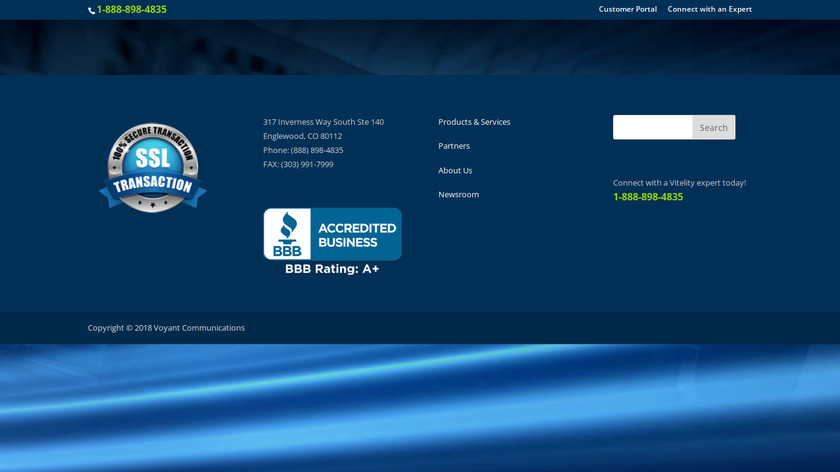Viewport: 840px width, 472px height.
Task: Click the BBB Accredited Business badge
Action: [x=332, y=234]
